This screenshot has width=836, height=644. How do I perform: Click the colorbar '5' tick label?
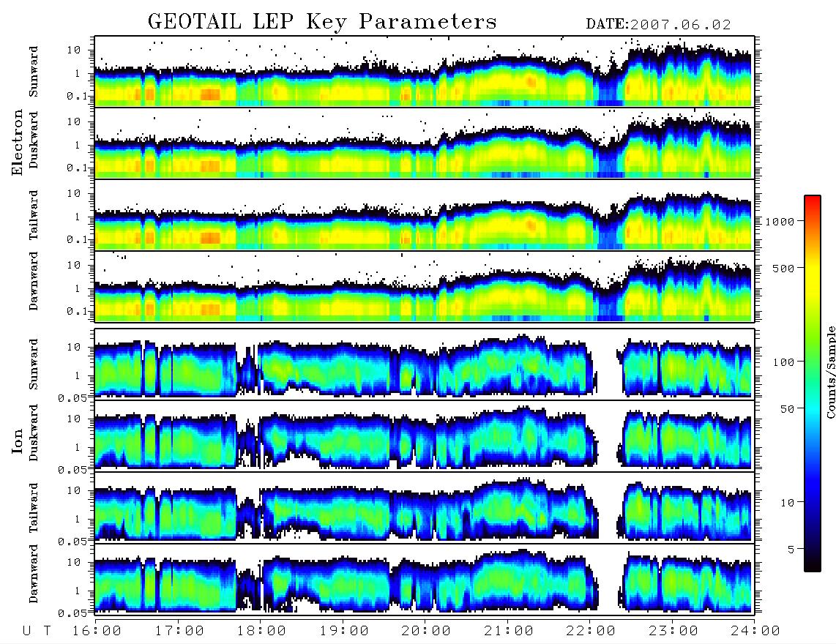791,550
